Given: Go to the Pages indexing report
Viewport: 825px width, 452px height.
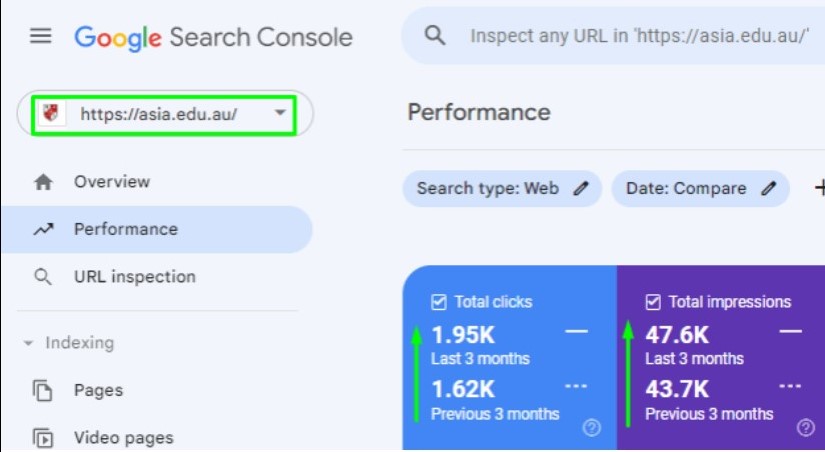Looking at the screenshot, I should 98,390.
